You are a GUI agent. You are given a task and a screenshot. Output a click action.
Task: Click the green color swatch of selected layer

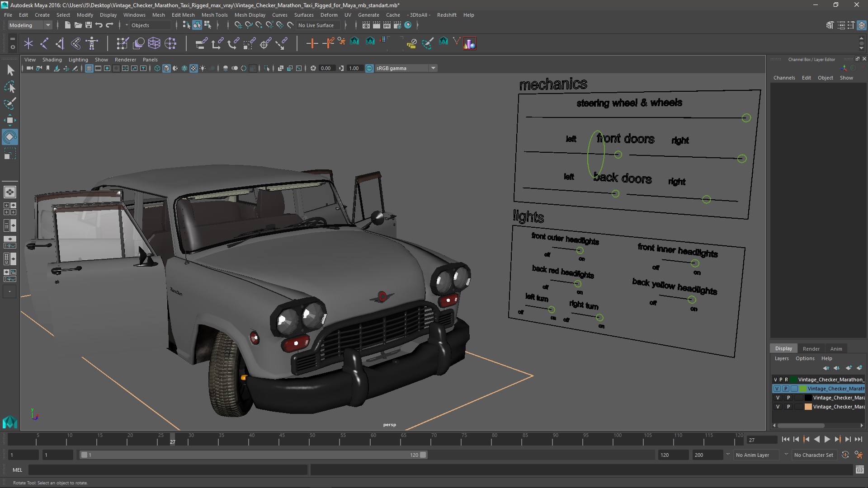[803, 389]
